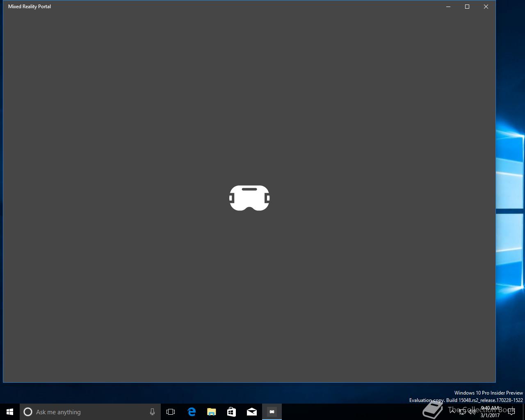Click the Cortana circle icon
Viewport: 525px width, 420px height.
point(28,412)
